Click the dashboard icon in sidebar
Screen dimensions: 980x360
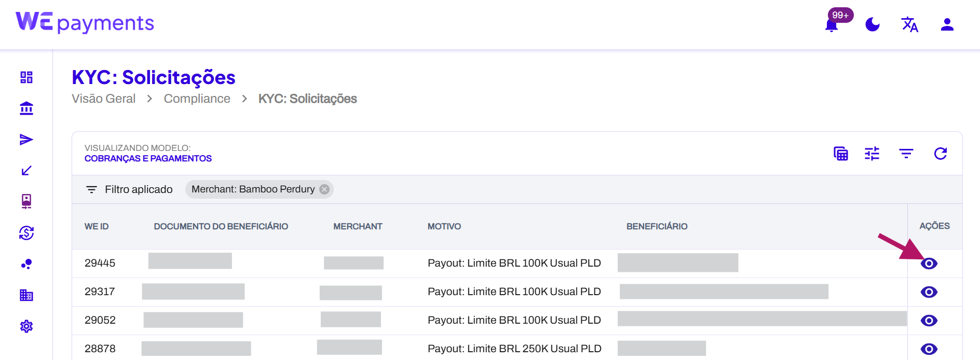pos(26,77)
